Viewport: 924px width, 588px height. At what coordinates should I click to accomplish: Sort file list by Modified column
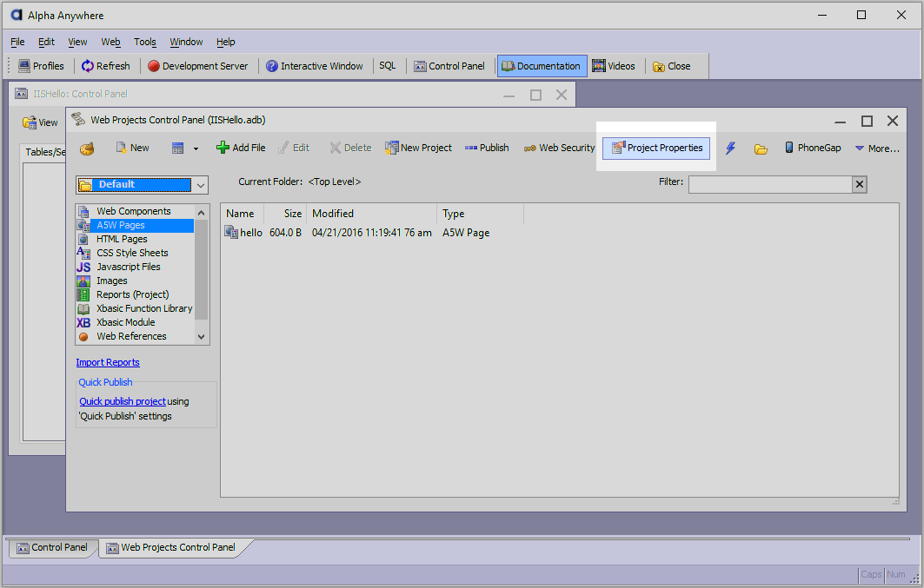coord(372,214)
